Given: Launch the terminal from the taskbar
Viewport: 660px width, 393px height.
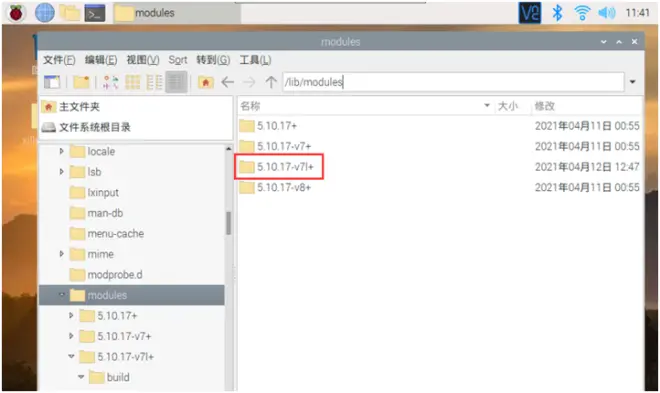Looking at the screenshot, I should click(x=95, y=13).
